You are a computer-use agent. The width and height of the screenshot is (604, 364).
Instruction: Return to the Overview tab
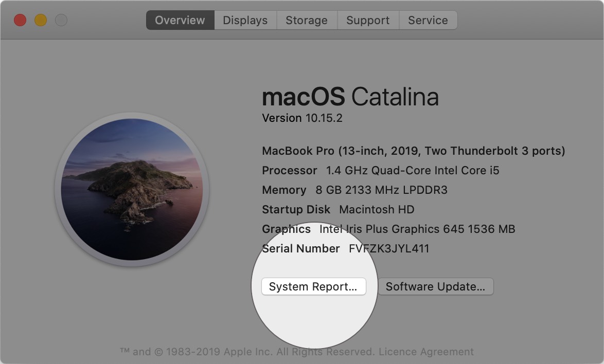click(180, 20)
